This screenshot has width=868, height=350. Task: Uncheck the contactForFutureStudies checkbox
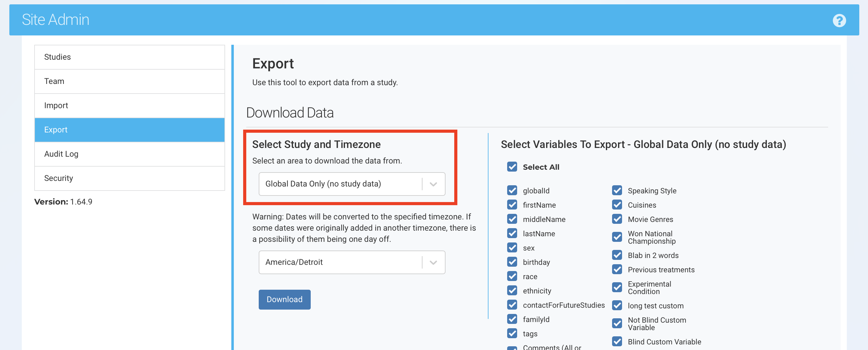[x=512, y=305]
